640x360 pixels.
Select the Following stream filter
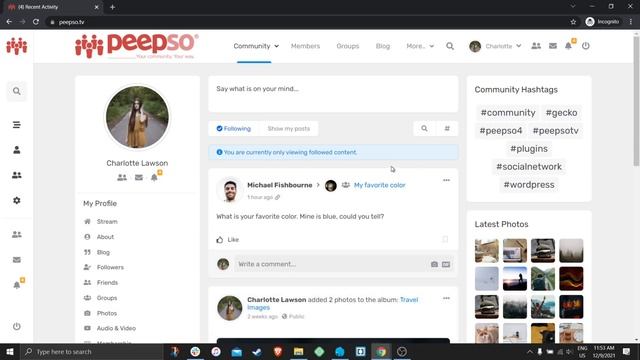[x=233, y=129]
